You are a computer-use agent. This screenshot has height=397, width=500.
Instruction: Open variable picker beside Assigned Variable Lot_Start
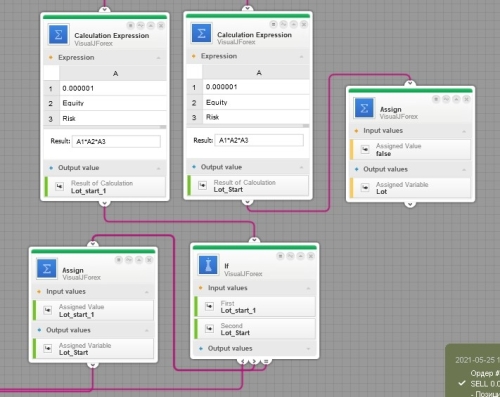coord(48,349)
